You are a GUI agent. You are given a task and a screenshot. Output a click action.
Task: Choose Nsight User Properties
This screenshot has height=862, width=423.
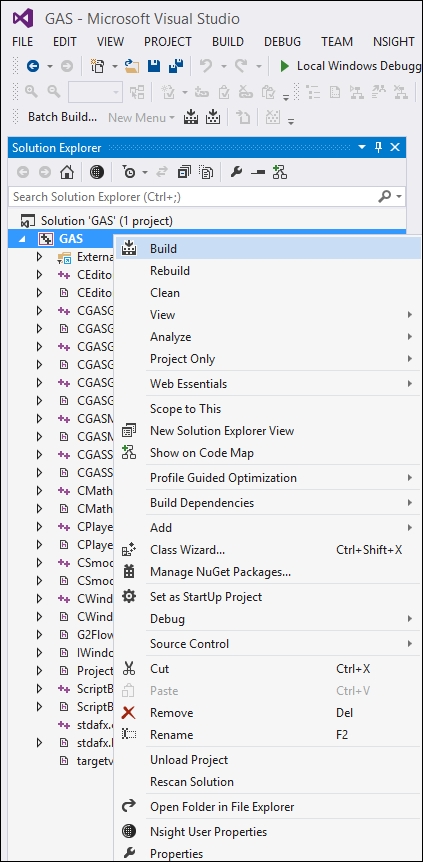click(x=267, y=832)
